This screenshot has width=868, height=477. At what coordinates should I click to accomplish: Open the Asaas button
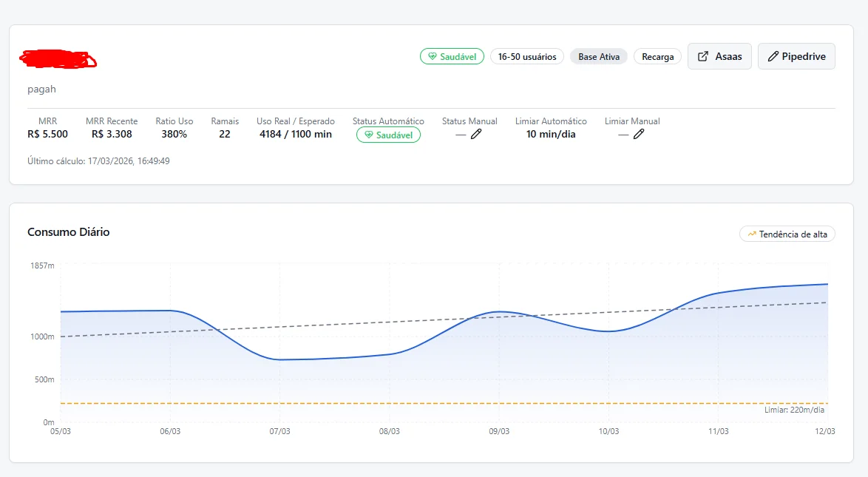tap(719, 56)
